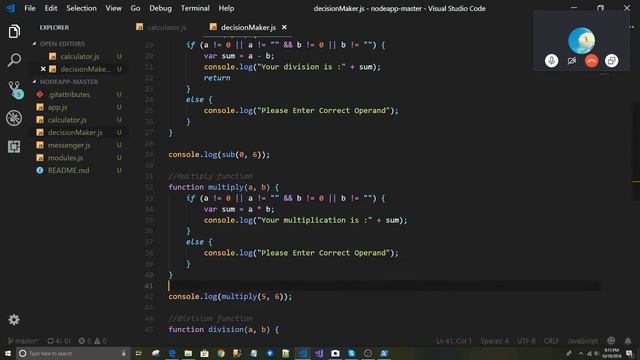Open README.md in the file explorer
This screenshot has width=640, height=360.
(x=68, y=170)
